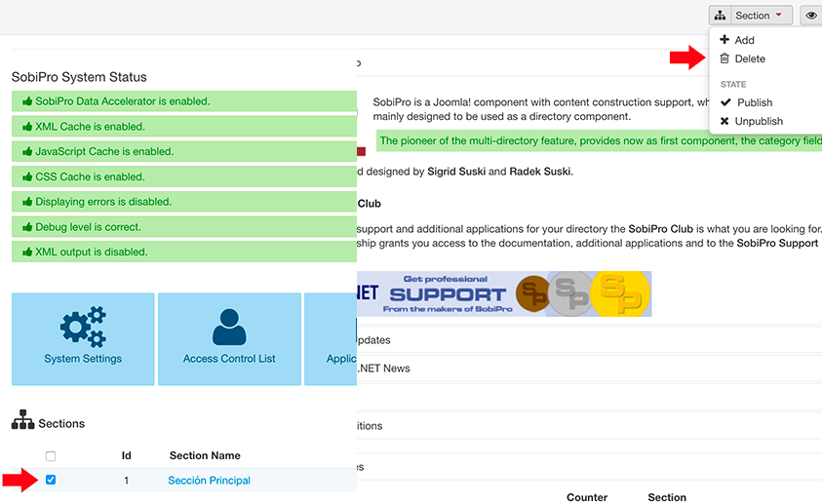Click the plus icon beside Add

point(724,39)
